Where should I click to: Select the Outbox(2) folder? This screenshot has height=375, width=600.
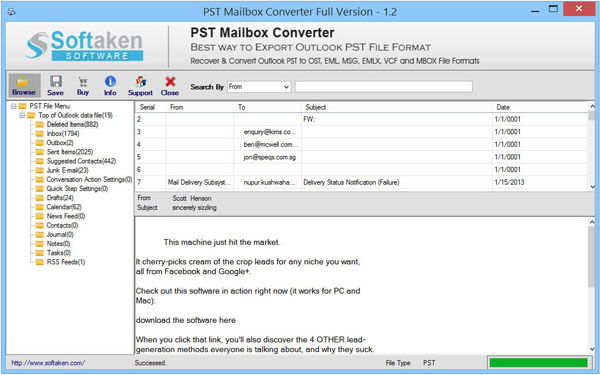60,143
